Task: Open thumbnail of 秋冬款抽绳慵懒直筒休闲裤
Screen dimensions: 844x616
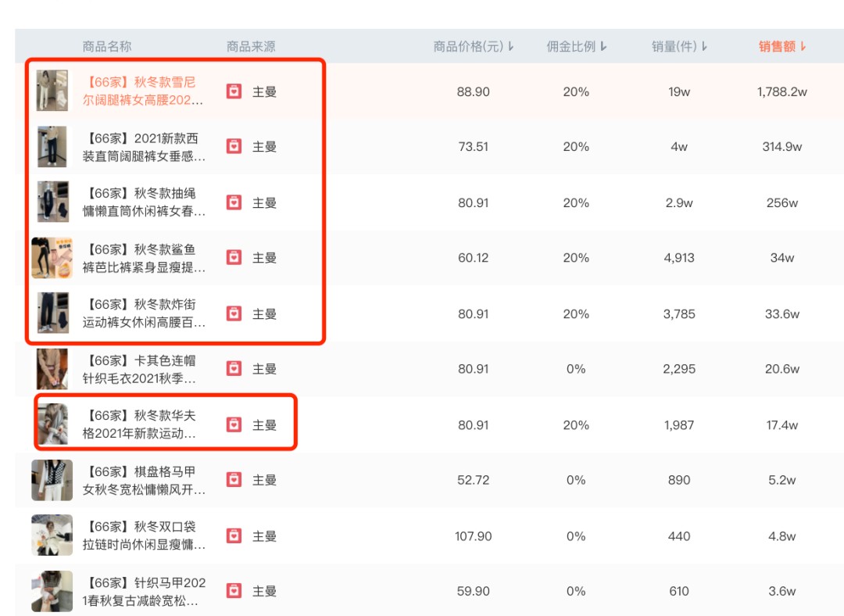Action: (53, 202)
